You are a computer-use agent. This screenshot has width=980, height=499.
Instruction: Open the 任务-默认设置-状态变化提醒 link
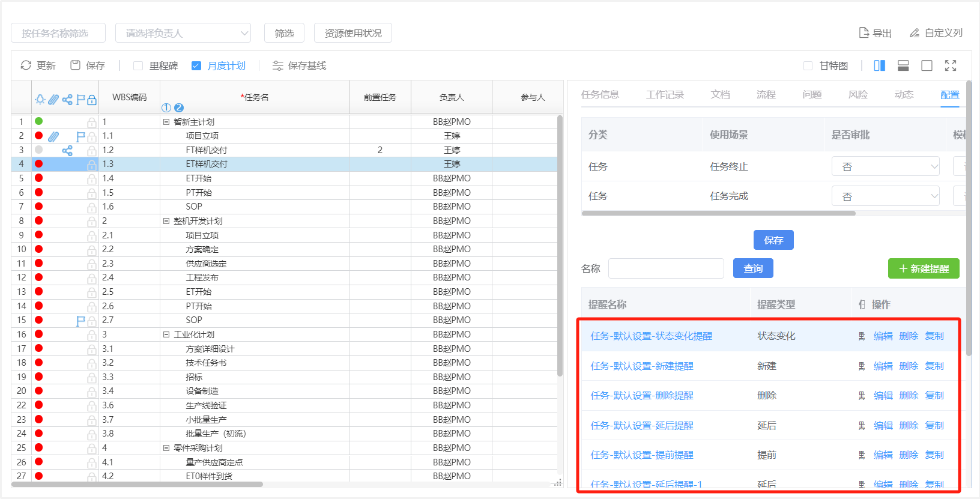tap(651, 336)
